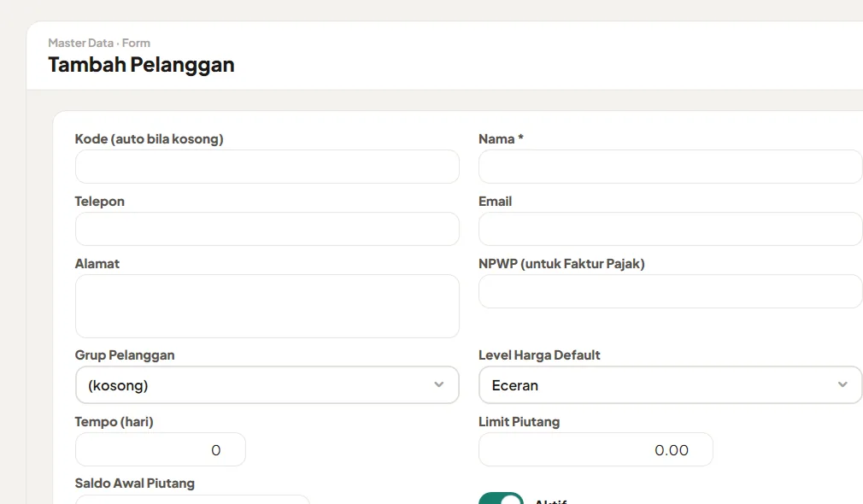Focus the Nama required text field
Viewport: 863px width, 504px height.
pyautogui.click(x=671, y=167)
